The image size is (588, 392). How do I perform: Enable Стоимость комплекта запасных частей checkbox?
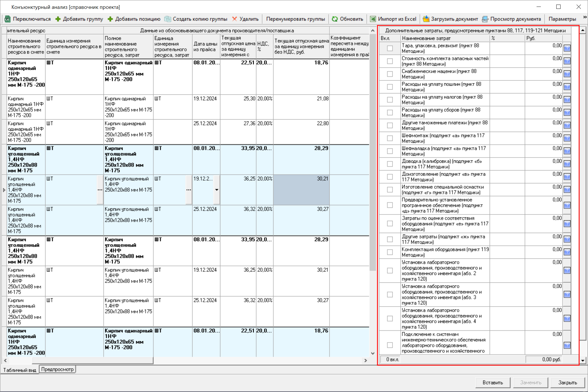click(390, 61)
